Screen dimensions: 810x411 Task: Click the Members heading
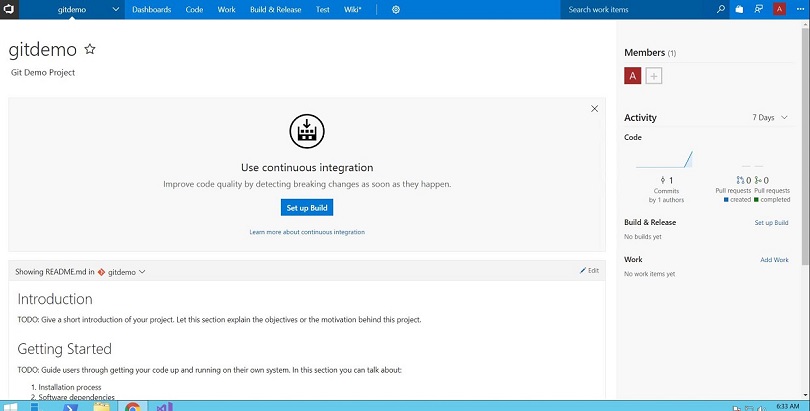(x=644, y=53)
